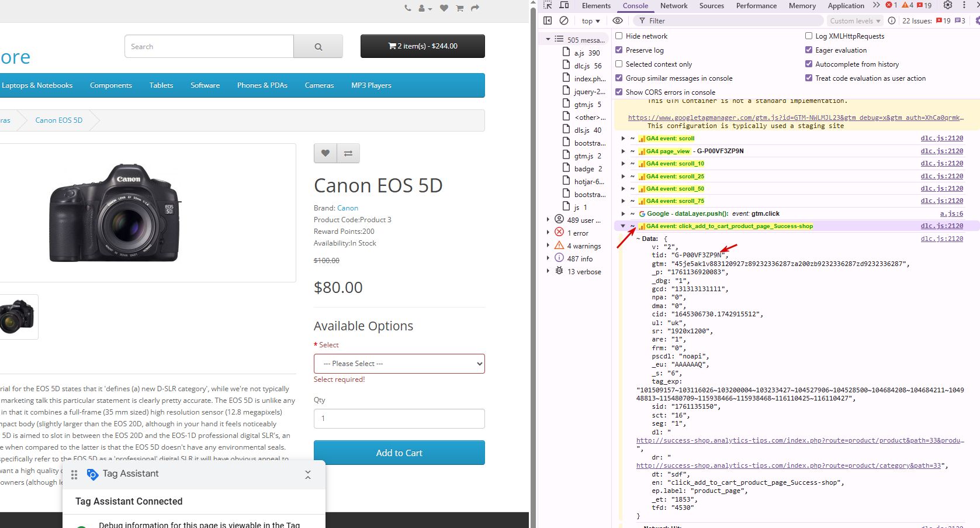The image size is (980, 528).
Task: Open the My Account user icon menu
Action: pyautogui.click(x=425, y=8)
